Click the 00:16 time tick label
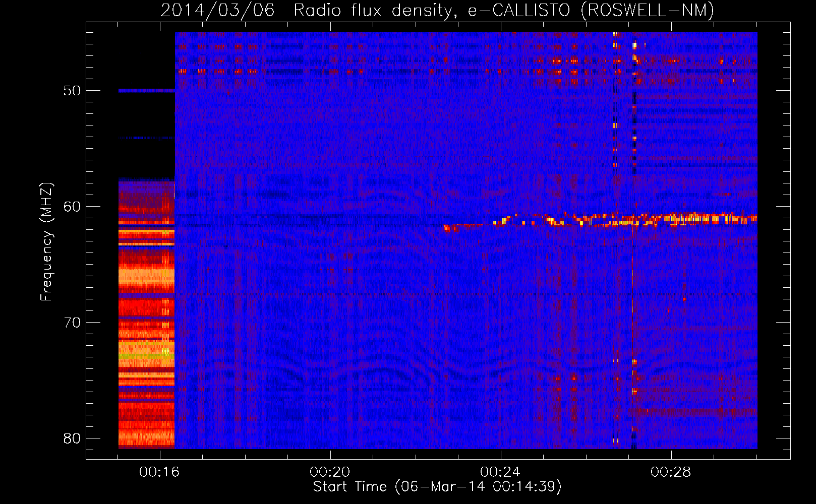 tap(160, 472)
